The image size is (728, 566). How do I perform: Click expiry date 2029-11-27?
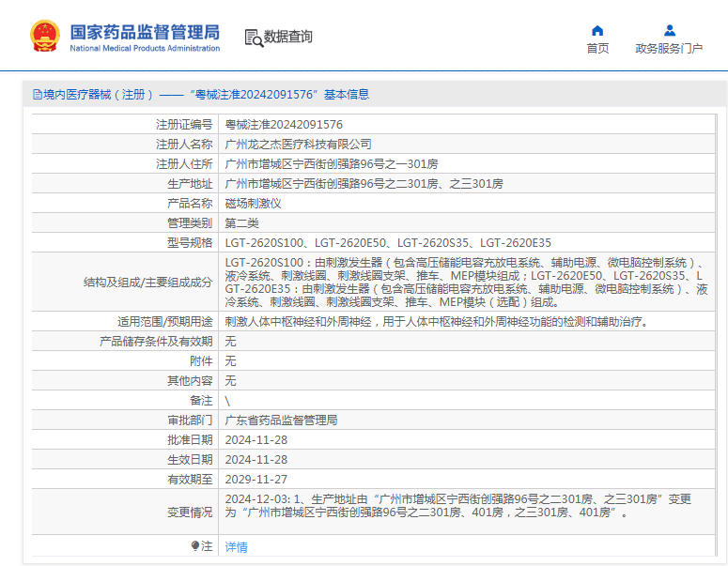pos(256,480)
